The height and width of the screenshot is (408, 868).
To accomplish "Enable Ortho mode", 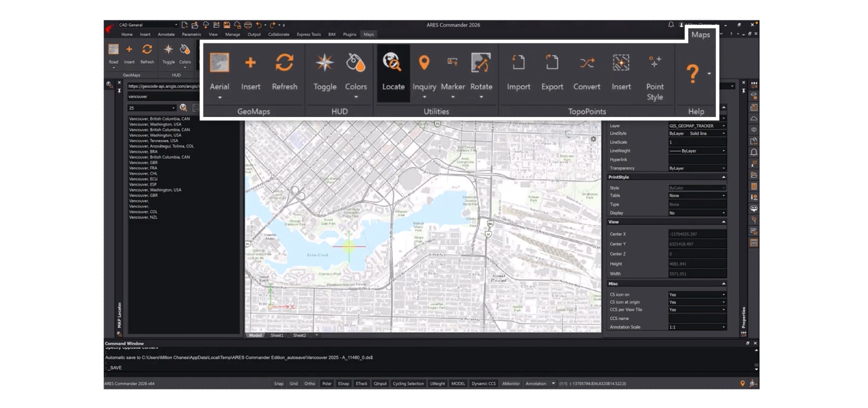I will (310, 384).
